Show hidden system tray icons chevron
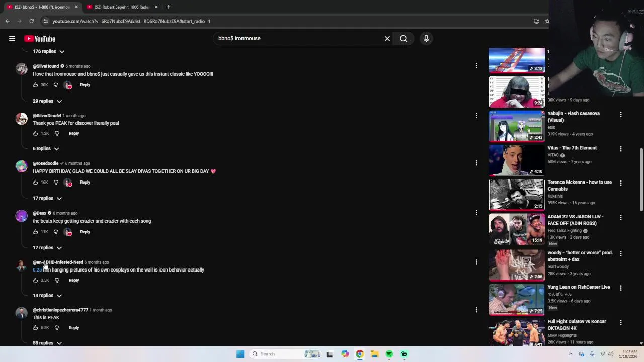This screenshot has width=644, height=362. click(571, 354)
